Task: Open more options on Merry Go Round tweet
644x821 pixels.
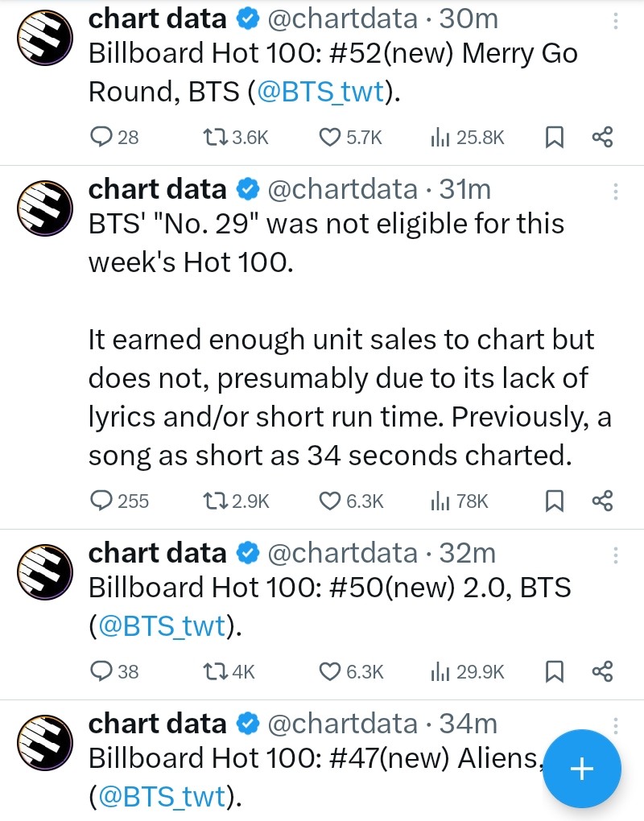Action: point(616,19)
